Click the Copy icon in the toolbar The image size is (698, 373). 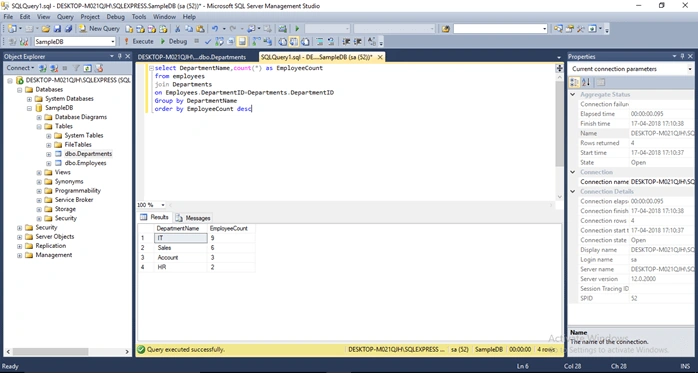pos(189,28)
